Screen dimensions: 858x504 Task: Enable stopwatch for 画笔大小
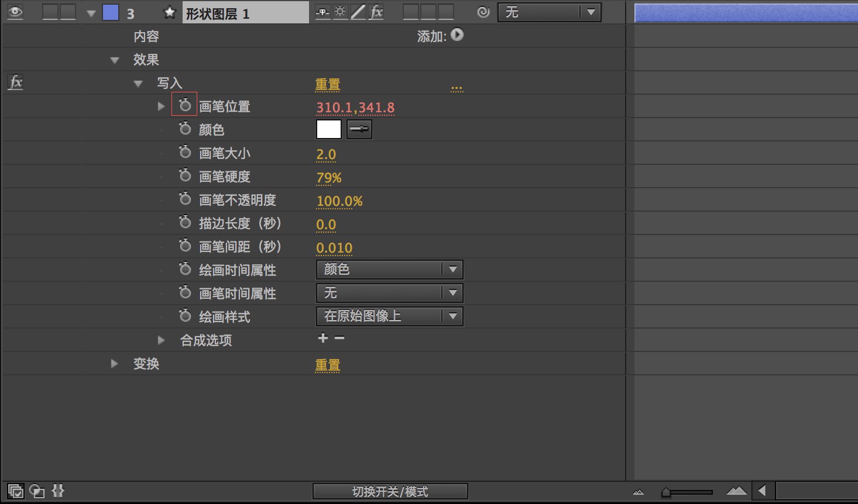pos(185,152)
